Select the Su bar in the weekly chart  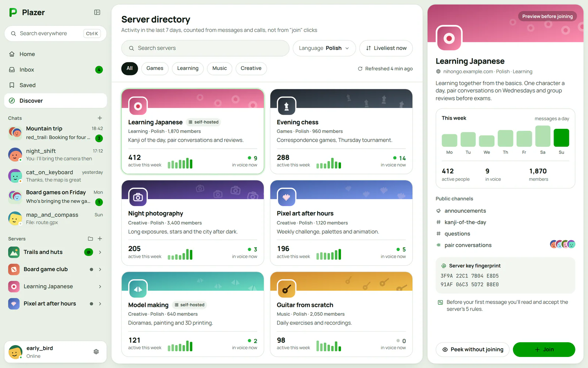point(561,138)
